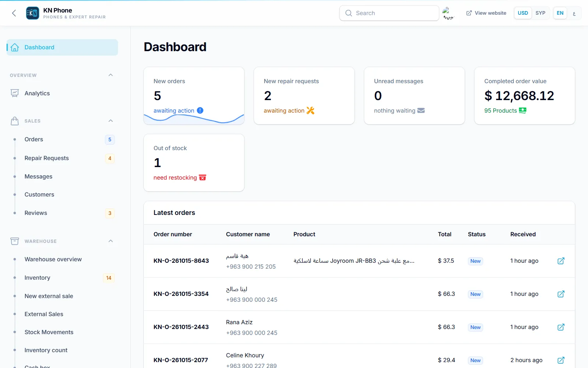The image size is (588, 368).
Task: Click the Received column header
Action: tap(523, 234)
